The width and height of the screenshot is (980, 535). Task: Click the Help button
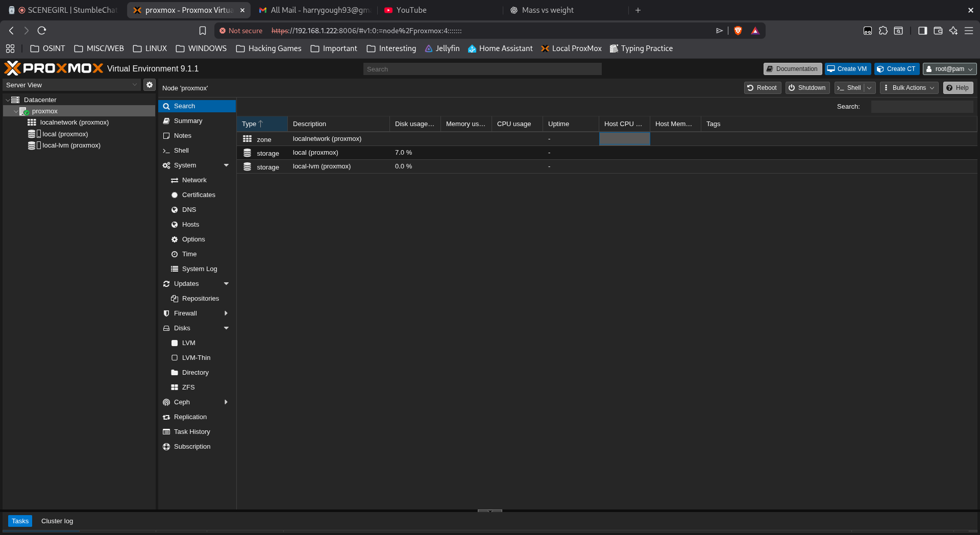958,88
